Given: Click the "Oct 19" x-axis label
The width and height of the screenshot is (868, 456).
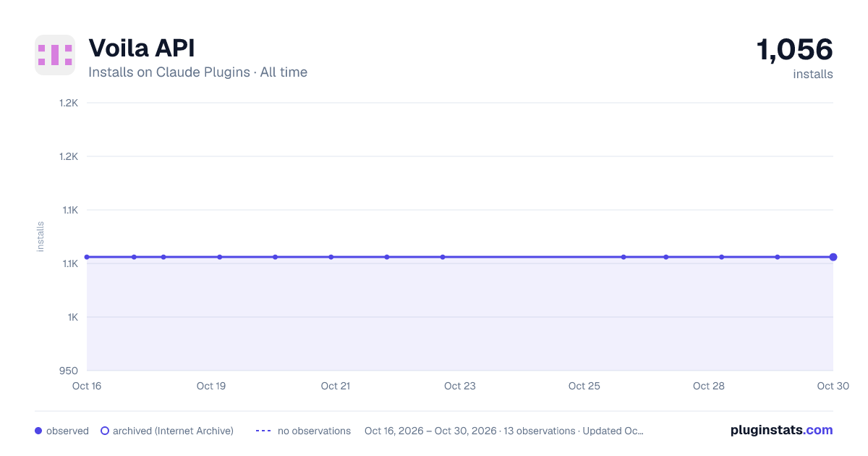Looking at the screenshot, I should tap(211, 386).
